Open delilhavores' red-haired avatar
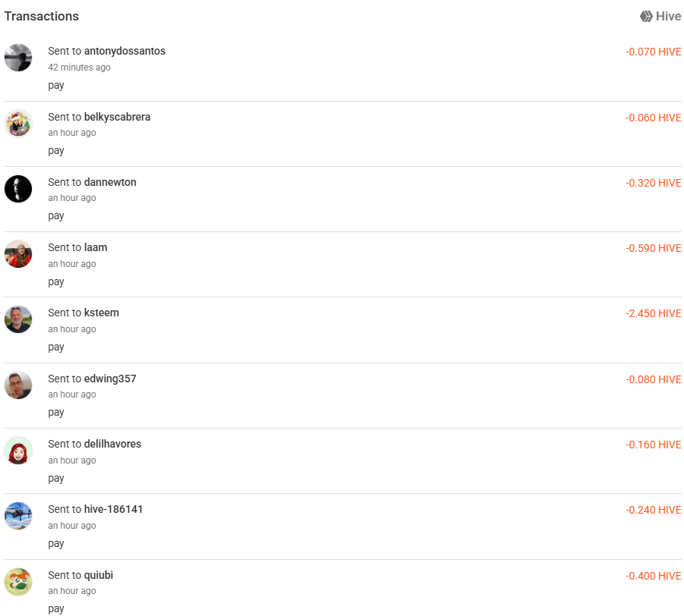The image size is (684, 616). tap(18, 451)
